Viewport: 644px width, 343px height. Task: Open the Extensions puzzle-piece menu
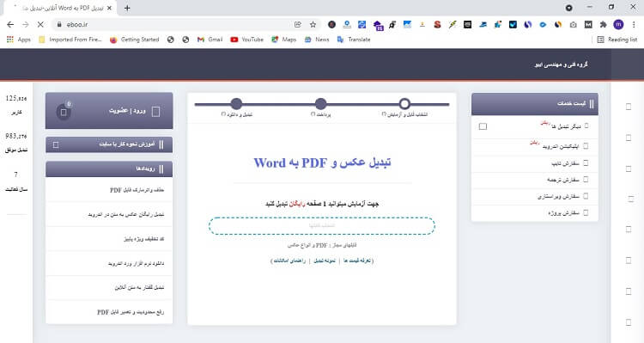click(603, 25)
